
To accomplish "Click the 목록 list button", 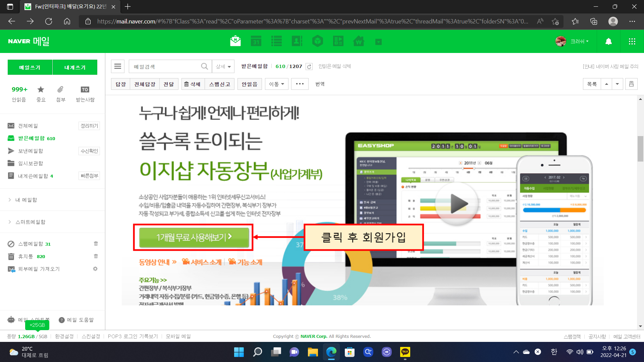I will click(x=592, y=84).
